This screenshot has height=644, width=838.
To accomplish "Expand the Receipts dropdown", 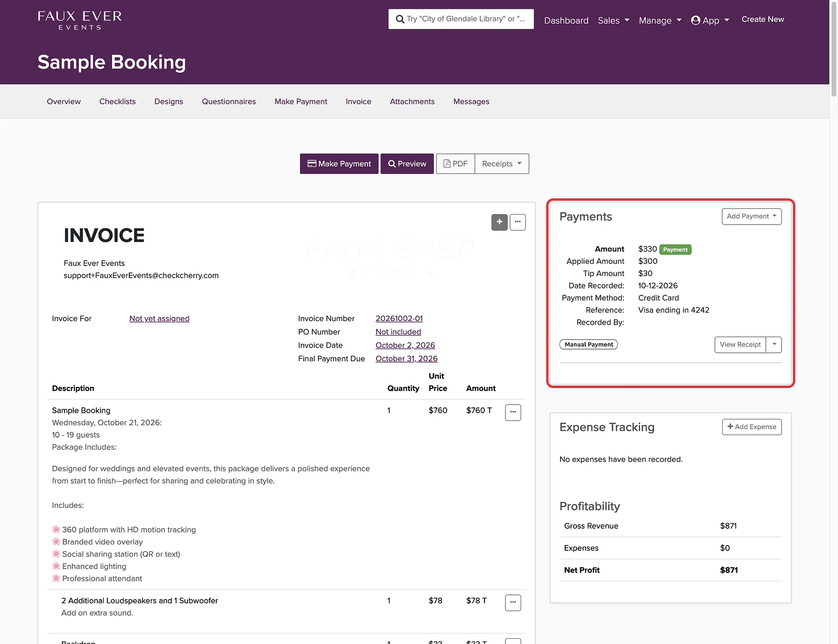I will (x=502, y=164).
